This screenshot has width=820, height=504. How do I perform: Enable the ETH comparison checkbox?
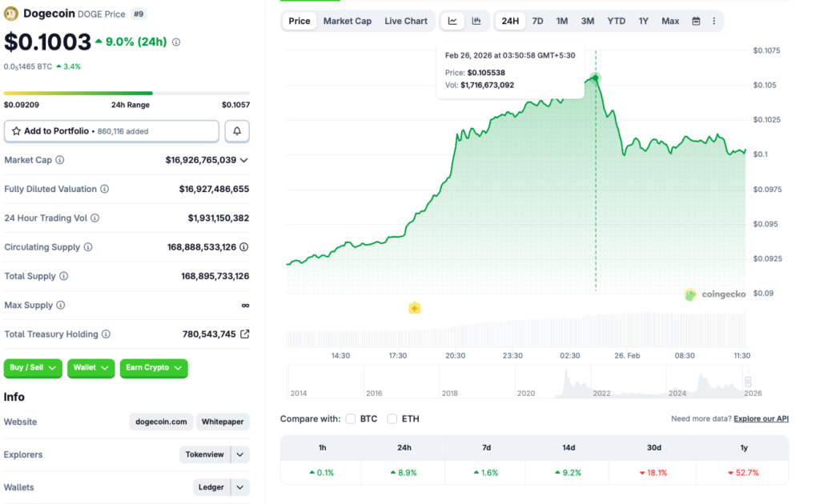392,418
